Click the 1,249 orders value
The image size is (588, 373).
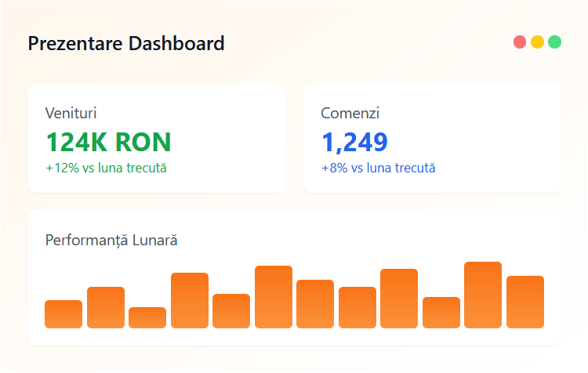[354, 142]
